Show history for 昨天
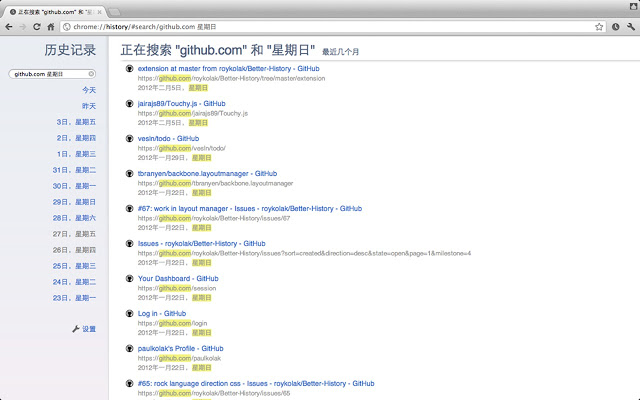This screenshot has width=640, height=400. point(89,106)
